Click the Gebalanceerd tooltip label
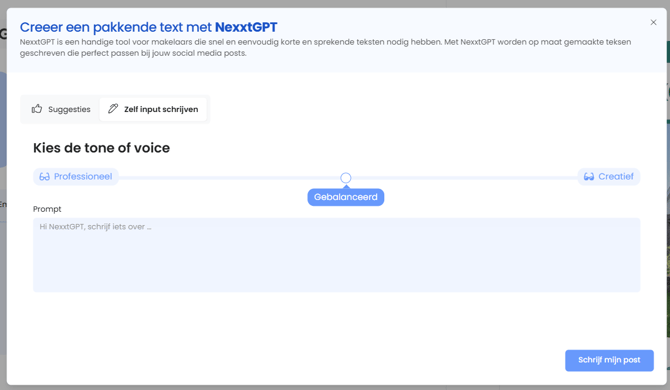Image resolution: width=670 pixels, height=390 pixels. click(x=346, y=197)
